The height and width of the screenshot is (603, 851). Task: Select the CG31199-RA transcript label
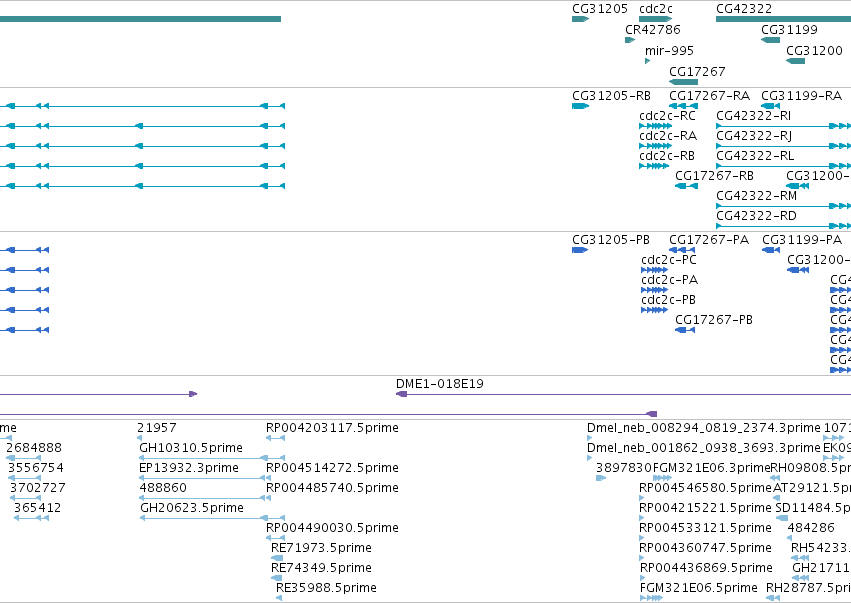point(802,96)
